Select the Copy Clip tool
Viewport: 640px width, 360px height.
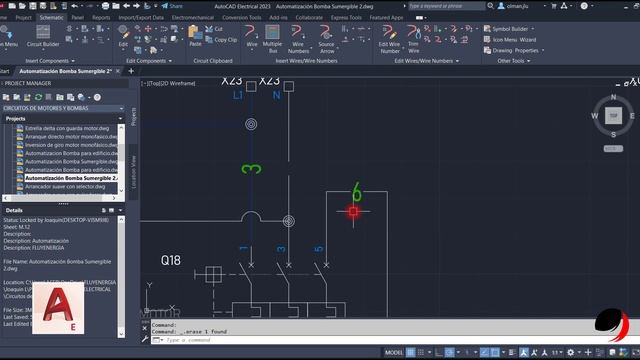(x=221, y=40)
